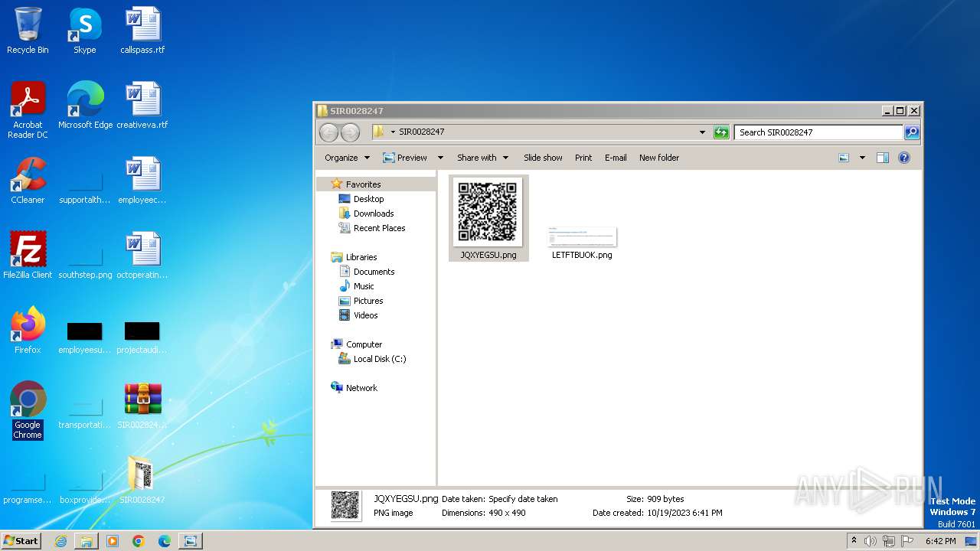The image size is (980, 551).
Task: Click the 6:42 PM clock
Action: tap(940, 541)
